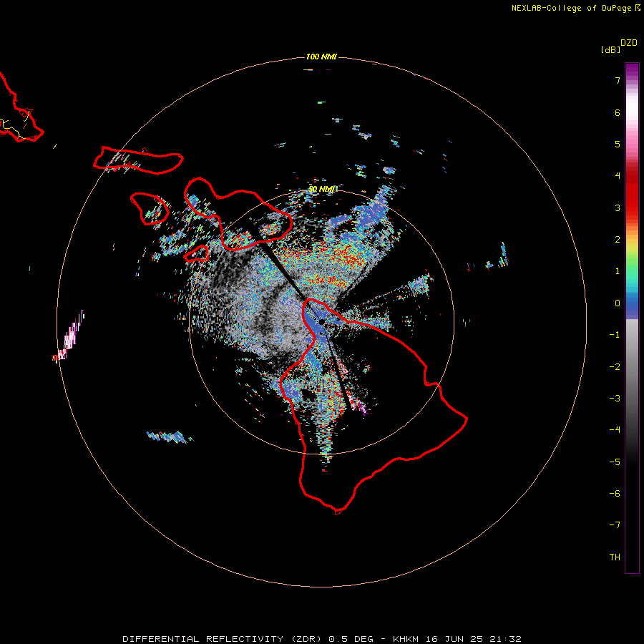644x644 pixels.
Task: Click the [dB] unit label
Action: click(610, 49)
